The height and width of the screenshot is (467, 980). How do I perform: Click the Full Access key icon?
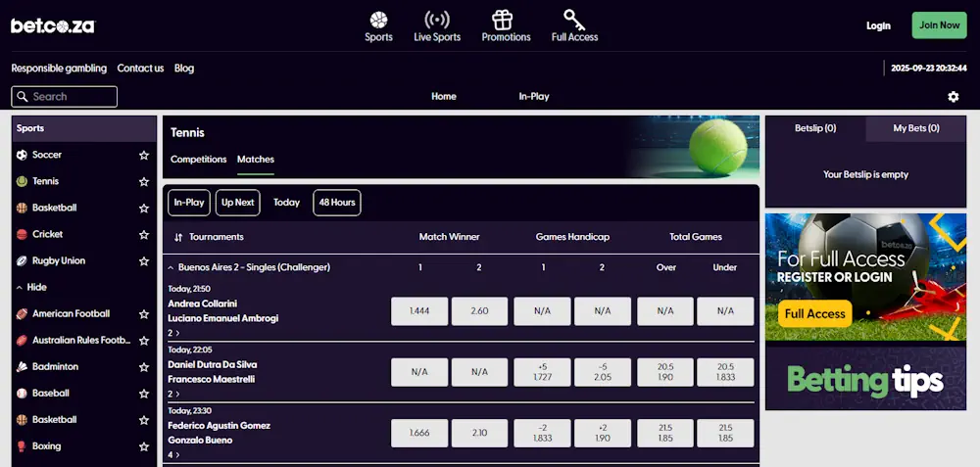574,20
